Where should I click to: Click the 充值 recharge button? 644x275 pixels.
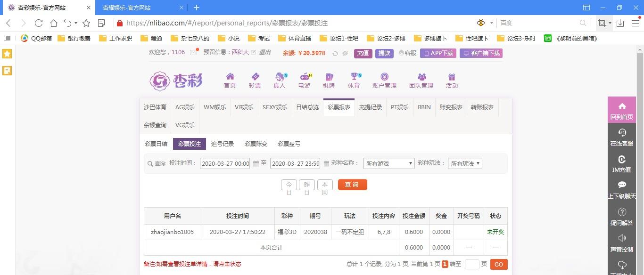pos(363,53)
